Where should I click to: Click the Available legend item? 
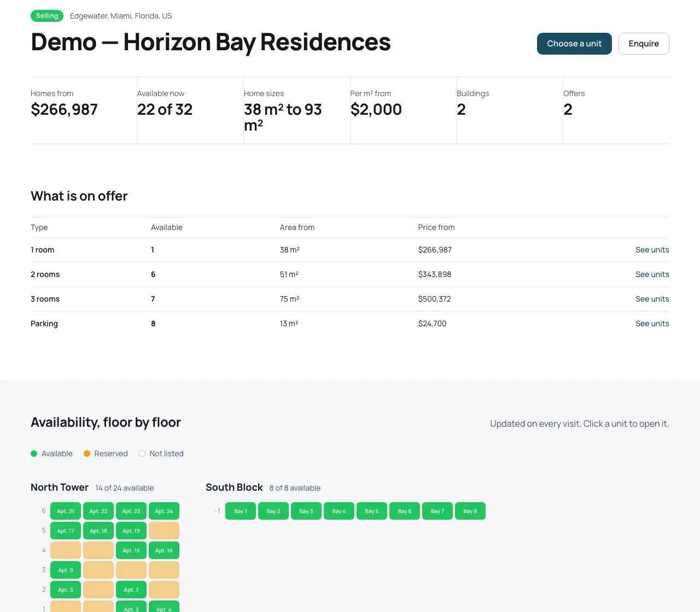[52, 454]
